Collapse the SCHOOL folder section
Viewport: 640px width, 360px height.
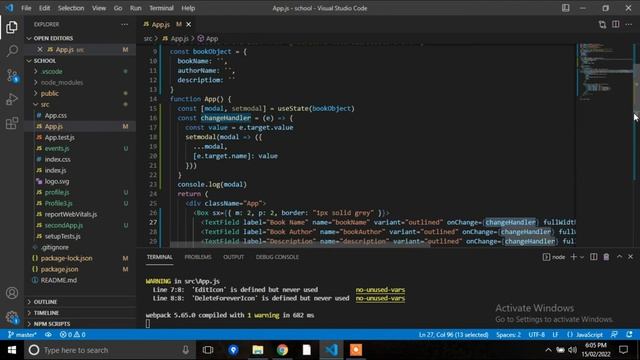(80, 60)
